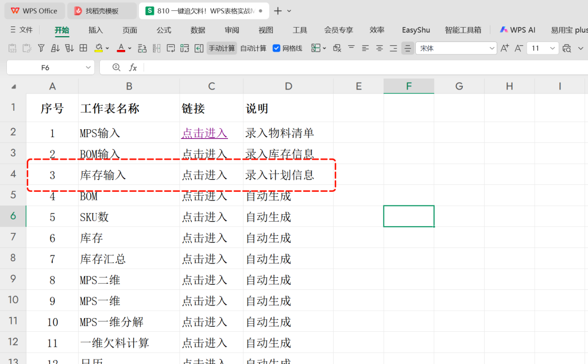The height and width of the screenshot is (364, 588).
Task: Click the zoom magnifier in formula bar
Action: pyautogui.click(x=116, y=68)
